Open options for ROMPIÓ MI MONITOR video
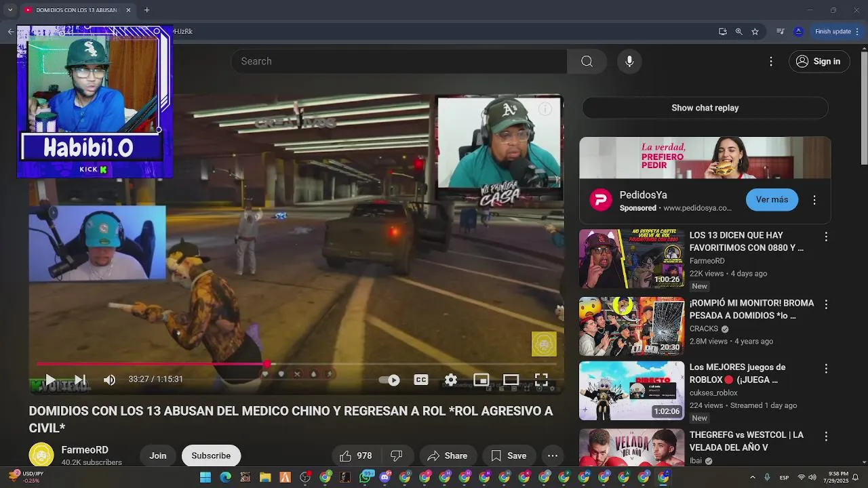The height and width of the screenshot is (488, 868). pos(826,305)
